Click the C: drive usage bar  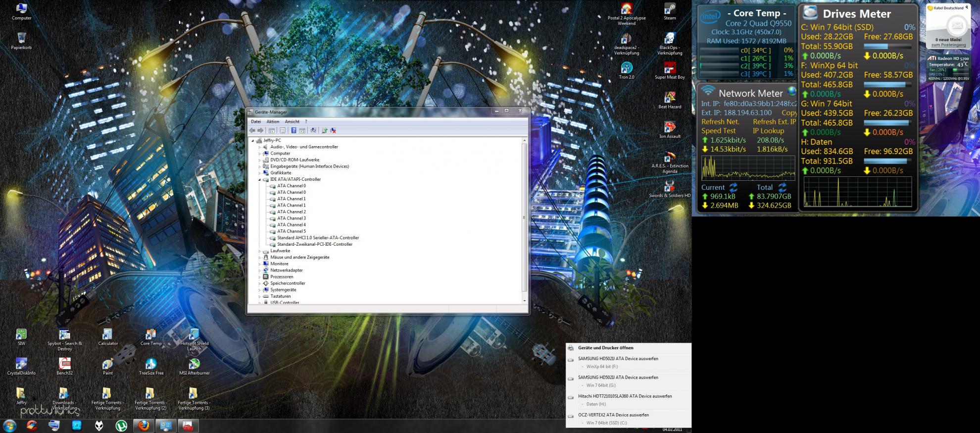888,46
